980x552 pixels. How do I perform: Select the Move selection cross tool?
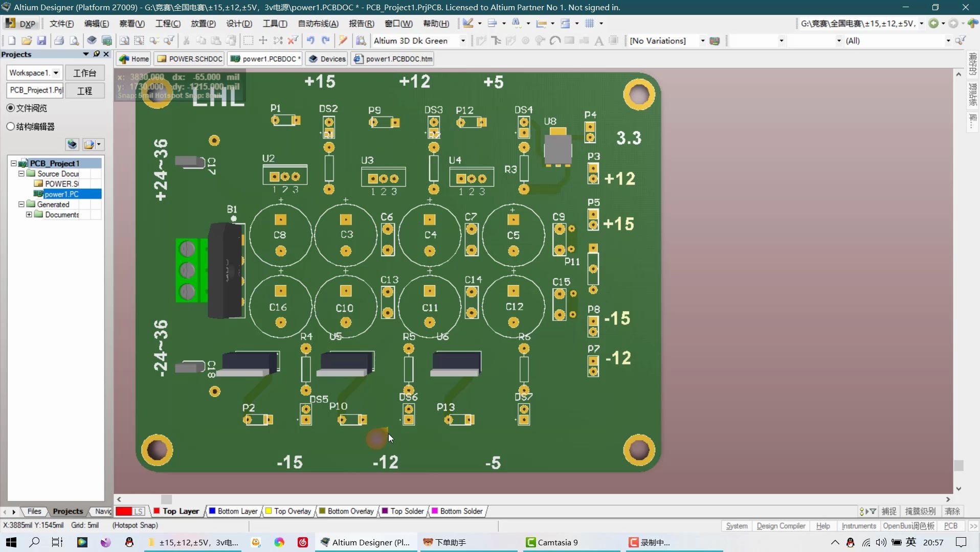point(263,40)
